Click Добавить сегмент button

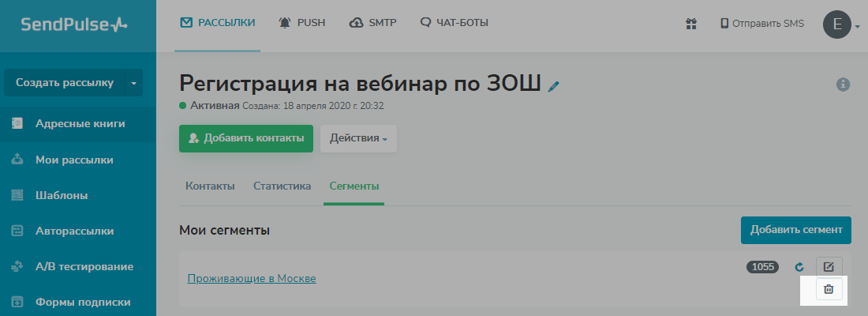796,230
